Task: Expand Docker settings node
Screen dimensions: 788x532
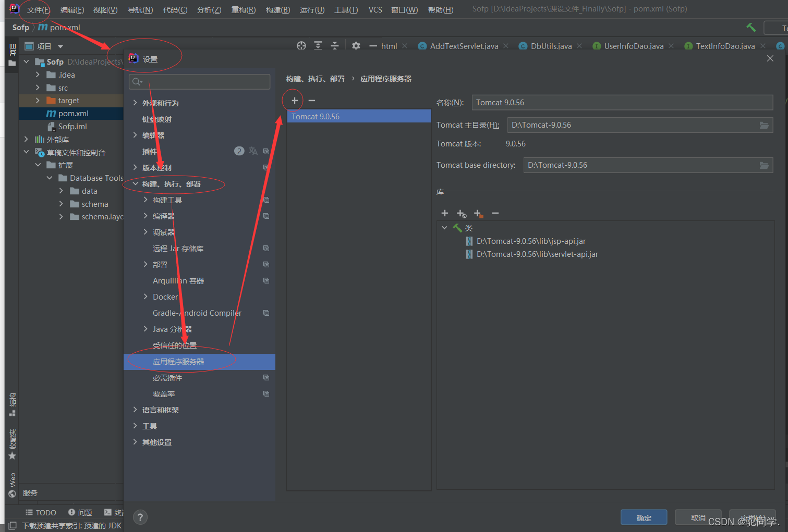Action: (x=146, y=296)
